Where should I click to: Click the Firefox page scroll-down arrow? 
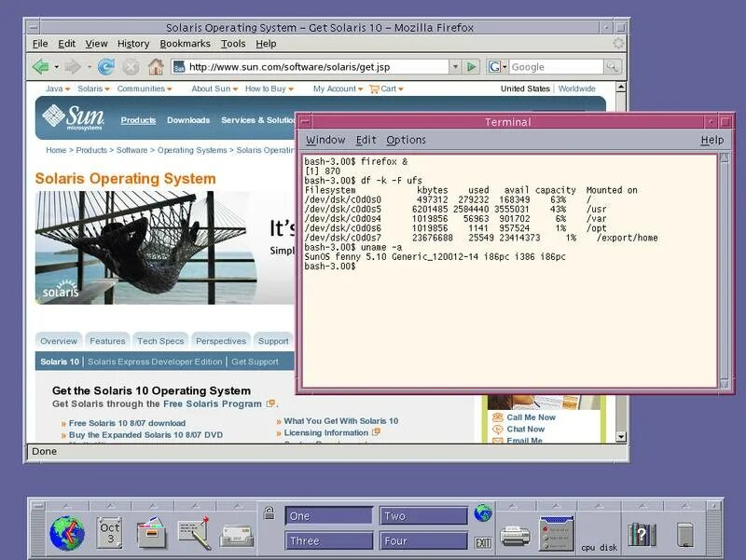tap(620, 436)
